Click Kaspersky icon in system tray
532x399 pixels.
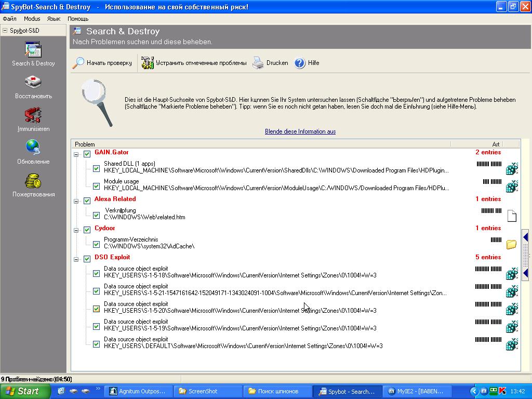502,391
